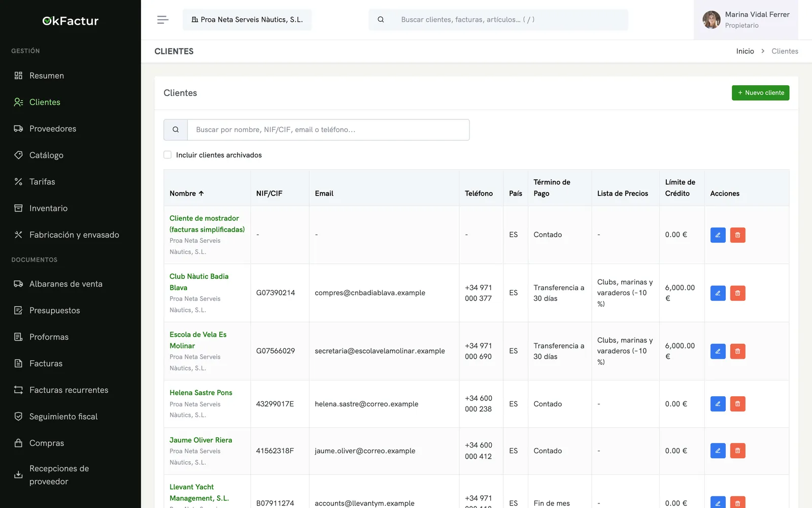The width and height of the screenshot is (812, 508).
Task: Enable Incluir clientes archivados checkbox
Action: point(167,155)
